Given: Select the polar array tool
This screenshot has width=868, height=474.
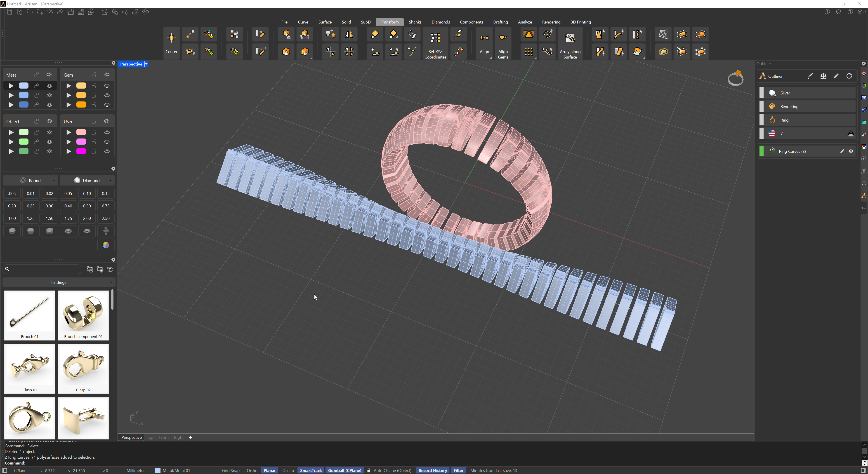Looking at the screenshot, I should [547, 34].
